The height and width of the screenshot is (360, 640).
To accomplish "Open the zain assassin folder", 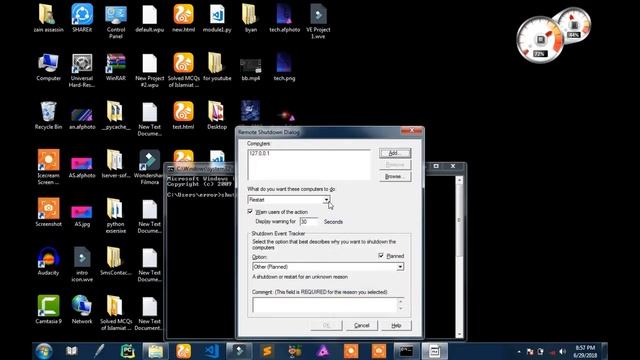I will tap(49, 18).
